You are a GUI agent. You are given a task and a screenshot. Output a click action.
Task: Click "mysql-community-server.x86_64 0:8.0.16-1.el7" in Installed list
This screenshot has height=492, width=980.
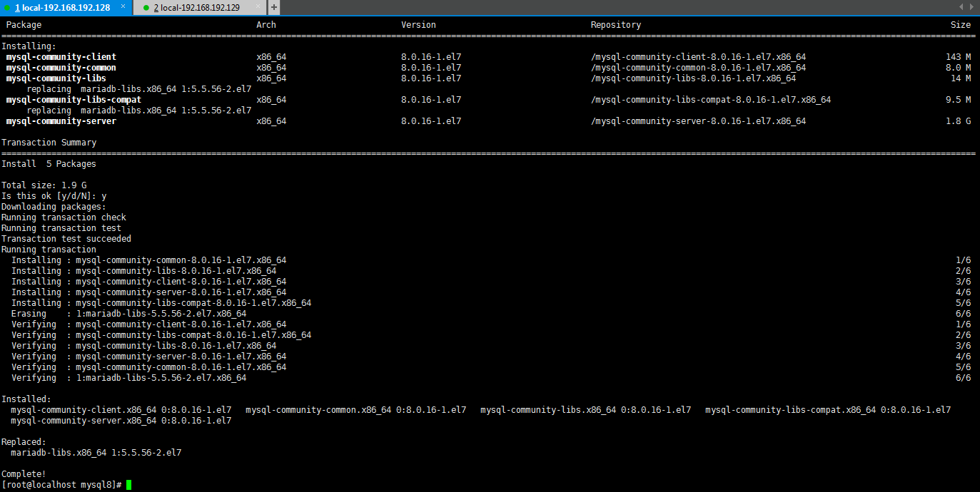121,421
